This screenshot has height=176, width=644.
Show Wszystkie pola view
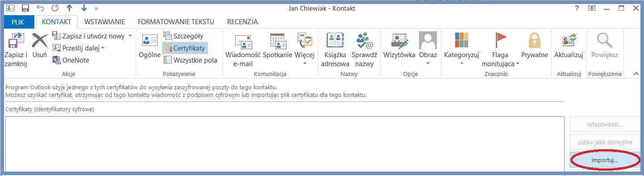(x=191, y=60)
